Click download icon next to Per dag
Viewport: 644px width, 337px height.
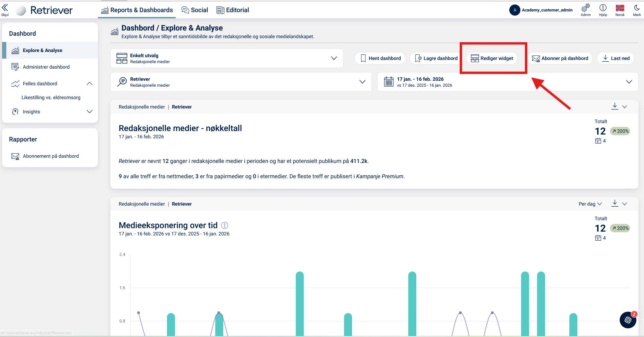(x=615, y=203)
